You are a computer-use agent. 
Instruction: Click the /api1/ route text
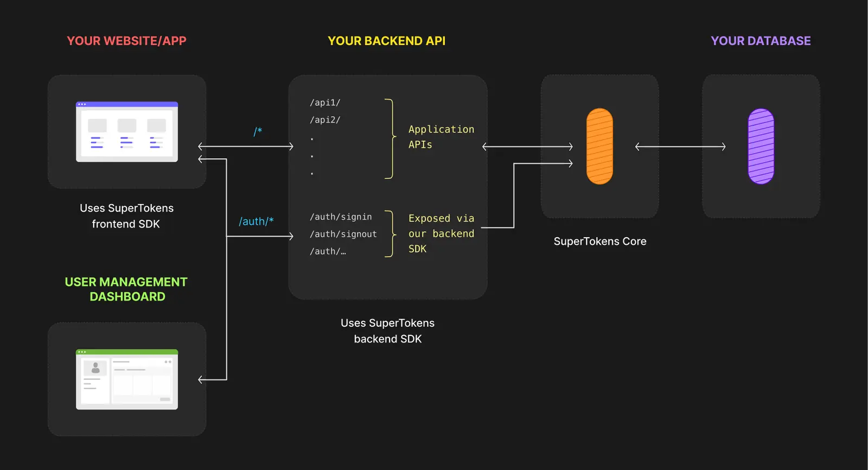coord(325,103)
